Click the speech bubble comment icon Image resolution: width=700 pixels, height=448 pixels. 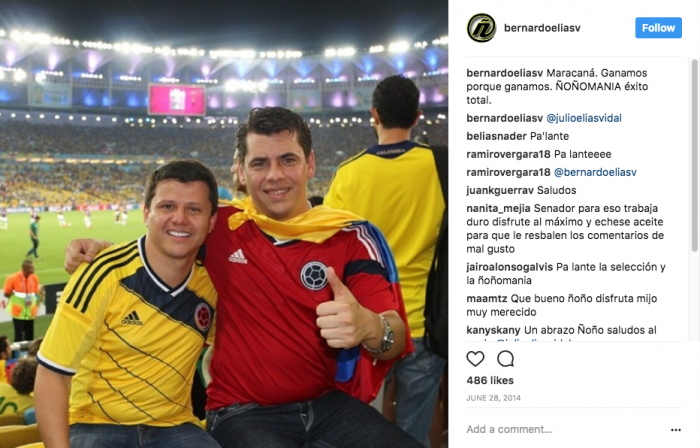(505, 359)
